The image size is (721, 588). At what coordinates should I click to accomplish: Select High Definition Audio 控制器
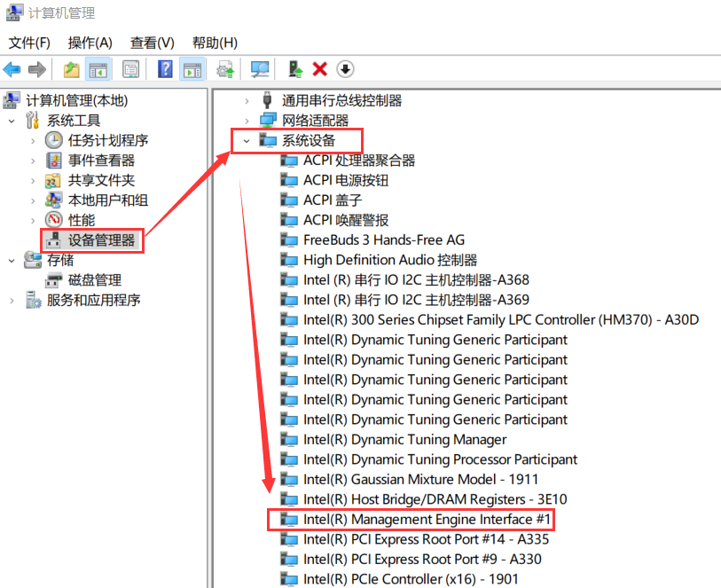tap(390, 260)
